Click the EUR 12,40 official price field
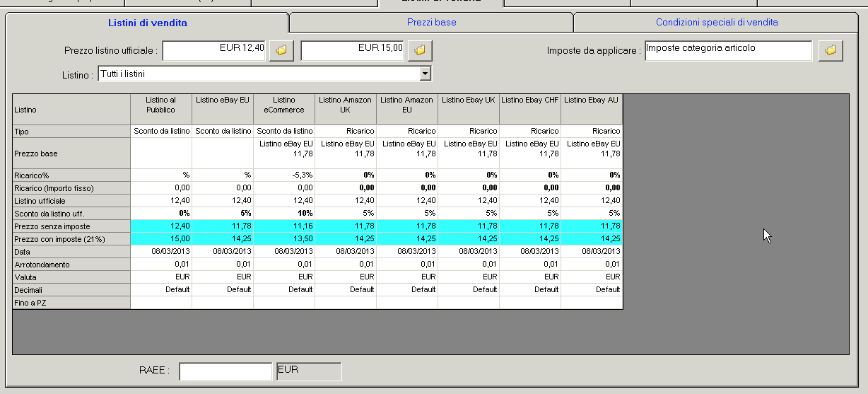 tap(214, 50)
